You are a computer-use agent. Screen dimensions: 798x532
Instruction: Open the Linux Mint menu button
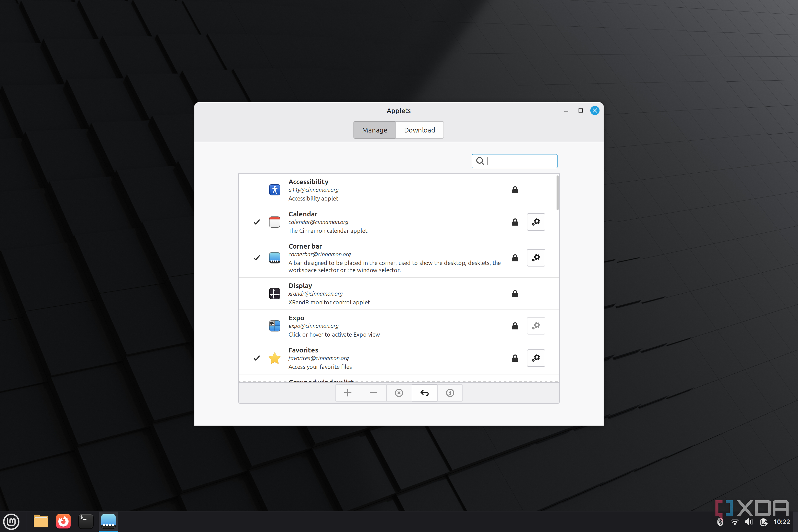point(11,521)
